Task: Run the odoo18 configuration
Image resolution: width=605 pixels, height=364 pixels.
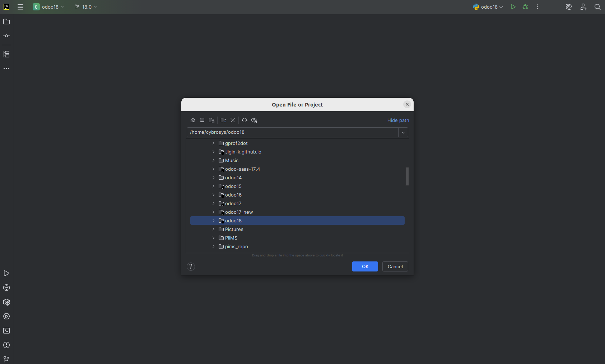Action: click(x=513, y=7)
